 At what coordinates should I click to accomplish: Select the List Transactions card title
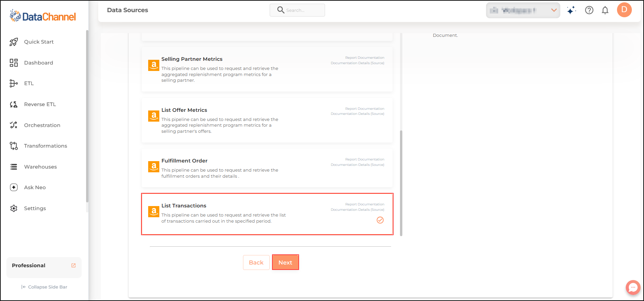pyautogui.click(x=184, y=206)
